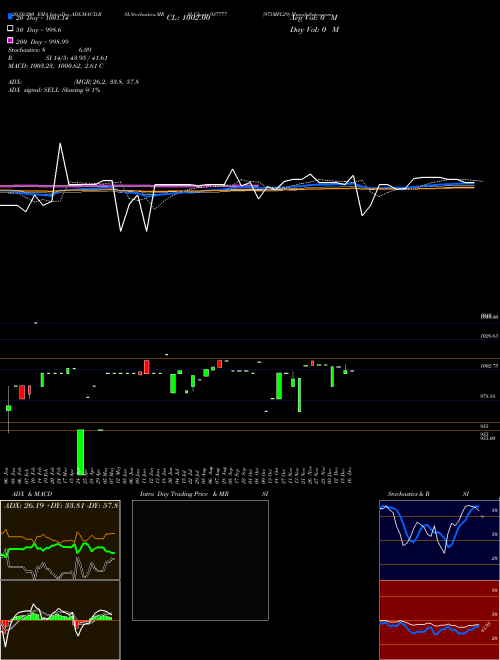Click the ADX (MGR) 26.2, 33.8, 57.8 line
Screen dimensions: 500x660
tap(73, 82)
